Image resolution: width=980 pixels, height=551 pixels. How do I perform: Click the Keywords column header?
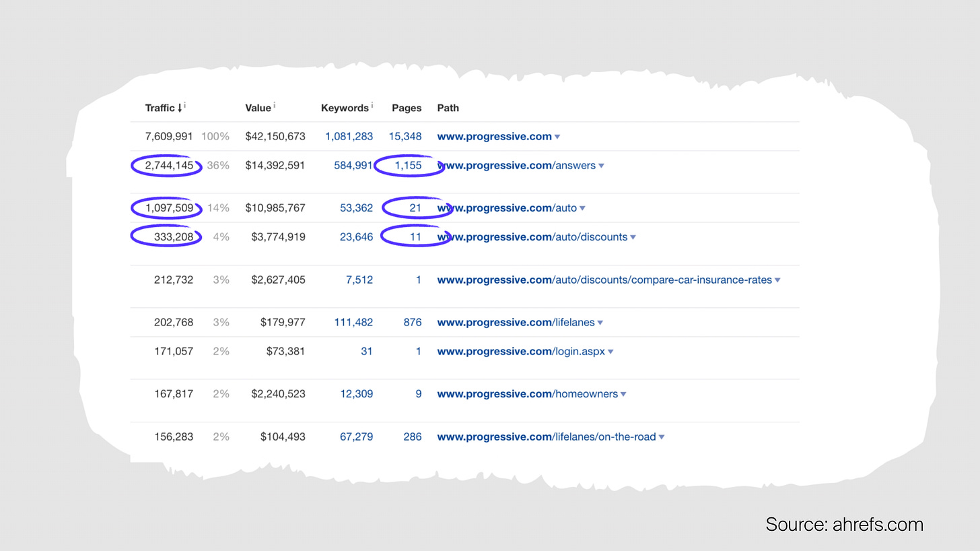[345, 108]
